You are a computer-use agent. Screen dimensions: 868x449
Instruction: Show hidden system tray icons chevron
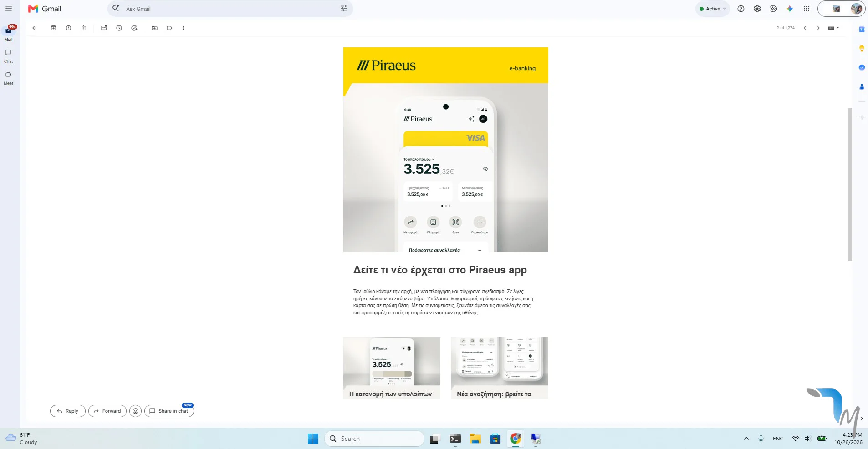[x=746, y=439]
